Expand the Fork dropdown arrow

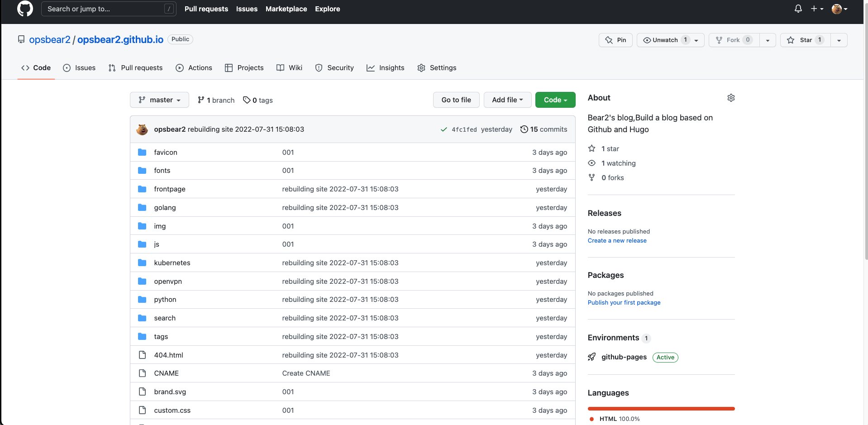(768, 40)
